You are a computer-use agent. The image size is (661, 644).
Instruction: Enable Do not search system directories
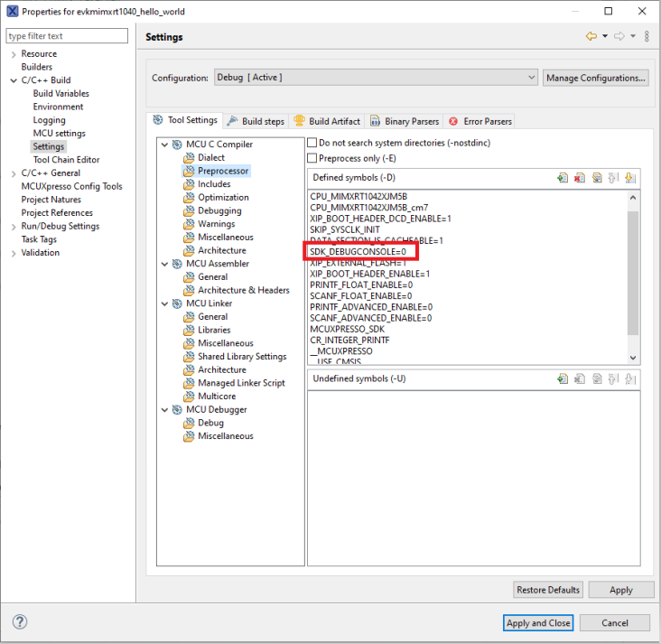312,143
